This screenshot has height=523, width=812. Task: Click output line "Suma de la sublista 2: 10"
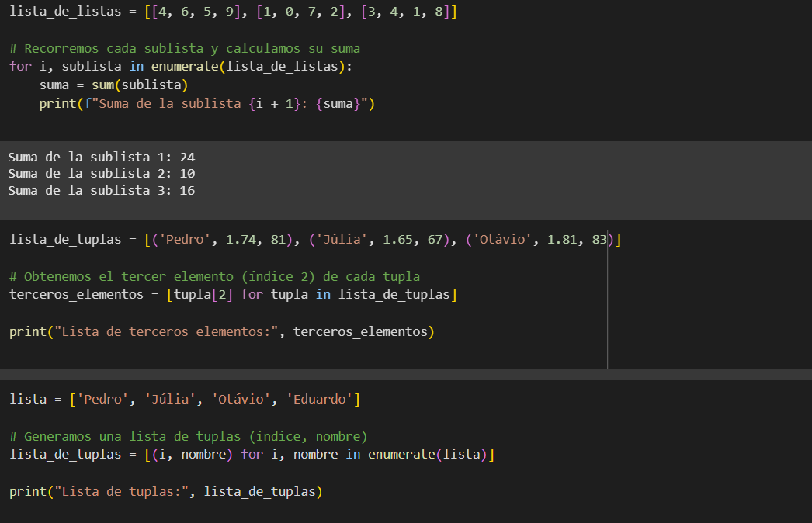[102, 174]
